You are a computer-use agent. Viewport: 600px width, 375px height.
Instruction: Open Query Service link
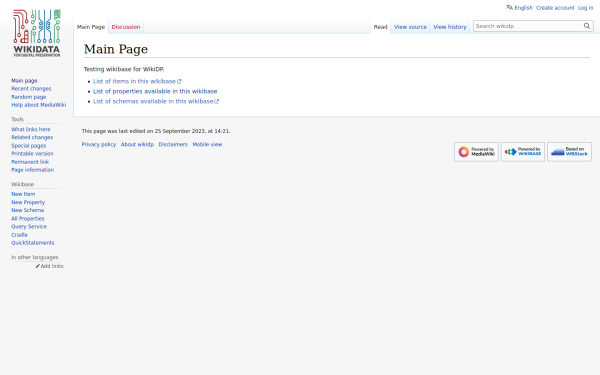pyautogui.click(x=29, y=227)
